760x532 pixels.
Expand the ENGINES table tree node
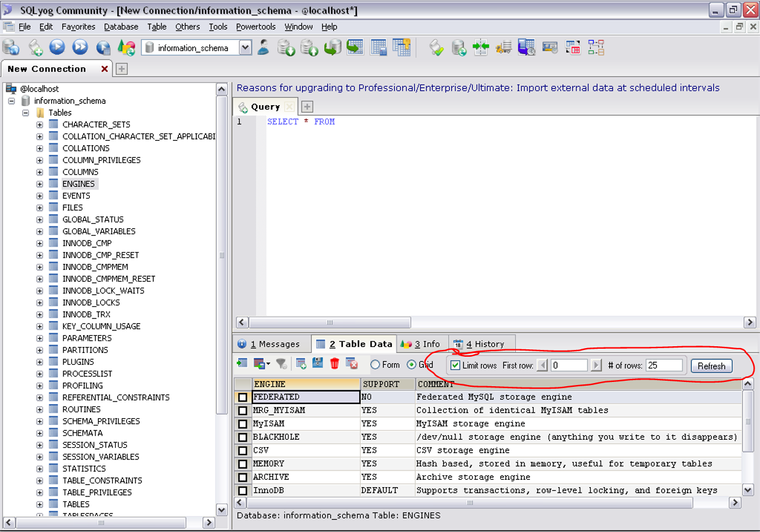(39, 184)
